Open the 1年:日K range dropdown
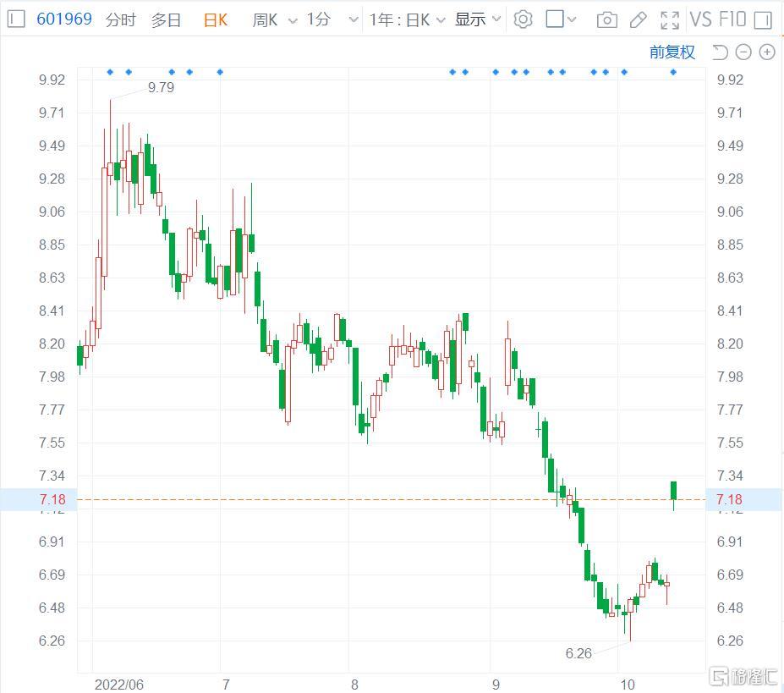784x693 pixels. [x=407, y=19]
